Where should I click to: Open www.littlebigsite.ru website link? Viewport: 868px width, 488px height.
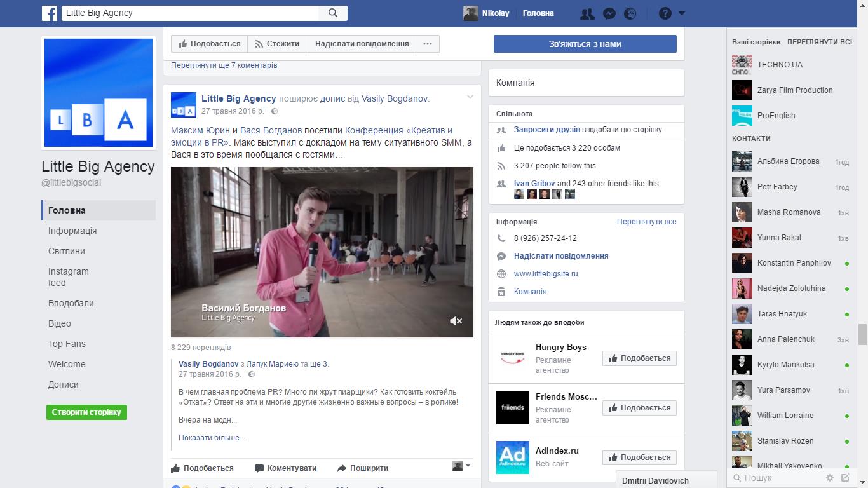[546, 274]
